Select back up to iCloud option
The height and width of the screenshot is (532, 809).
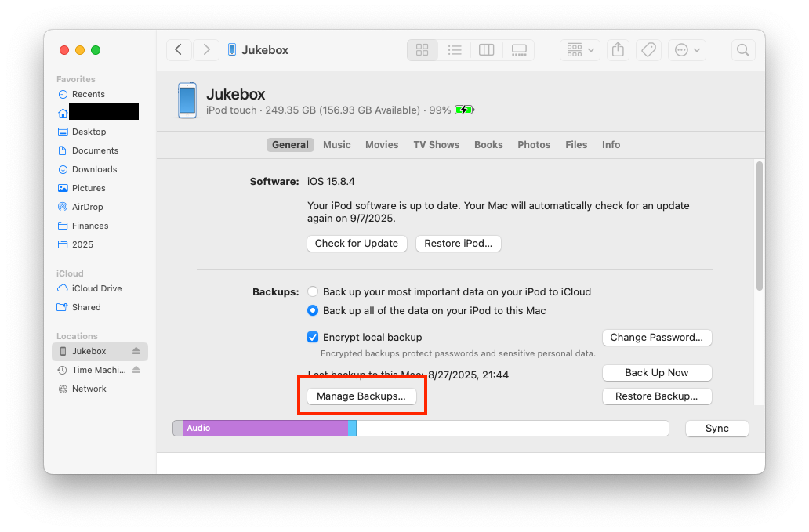coord(313,291)
